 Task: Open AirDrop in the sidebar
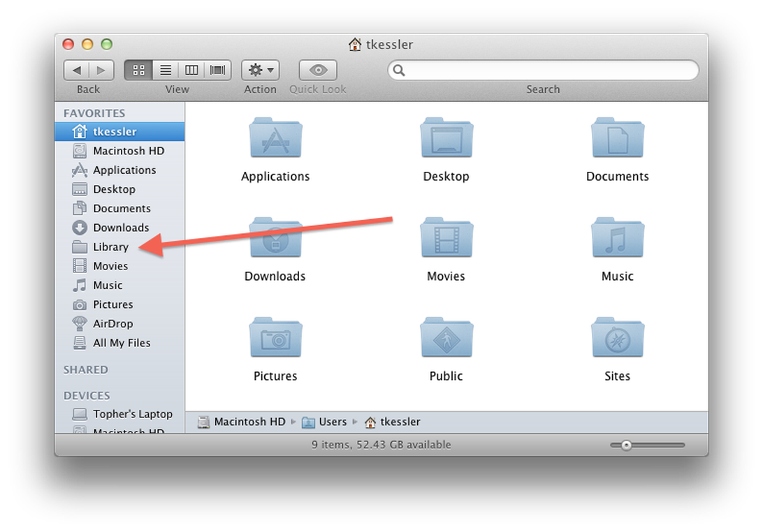119,323
